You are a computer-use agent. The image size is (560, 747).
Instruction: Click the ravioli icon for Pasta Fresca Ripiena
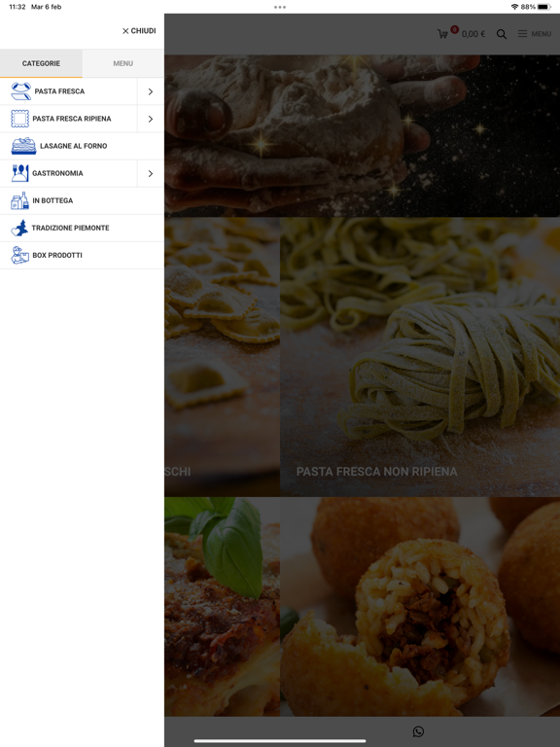click(20, 119)
